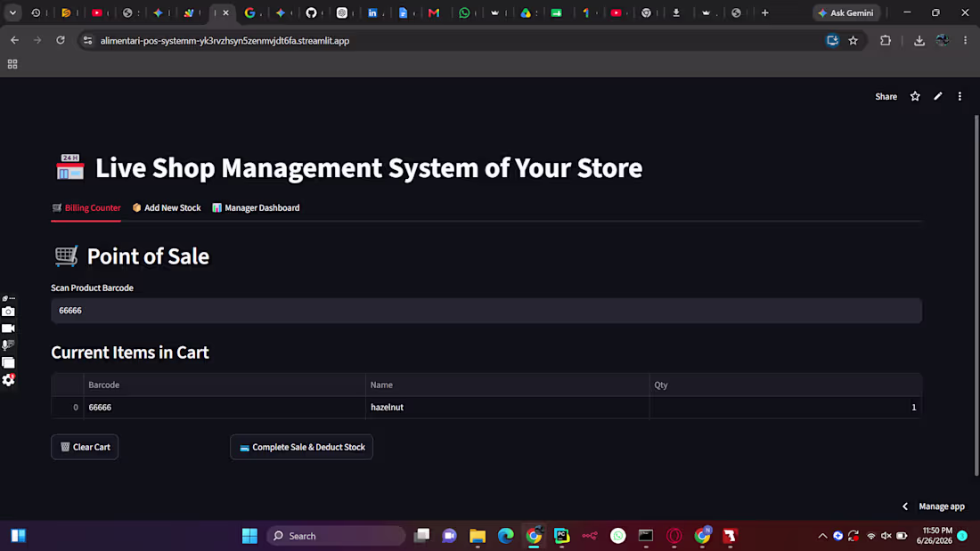This screenshot has width=980, height=551.
Task: Click the Ask Gemini button
Action: [846, 12]
